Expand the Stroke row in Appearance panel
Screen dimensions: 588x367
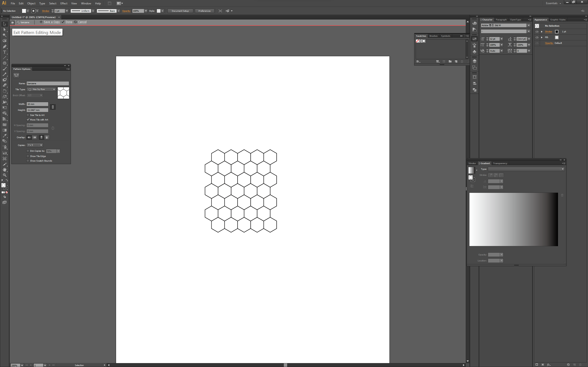click(542, 32)
